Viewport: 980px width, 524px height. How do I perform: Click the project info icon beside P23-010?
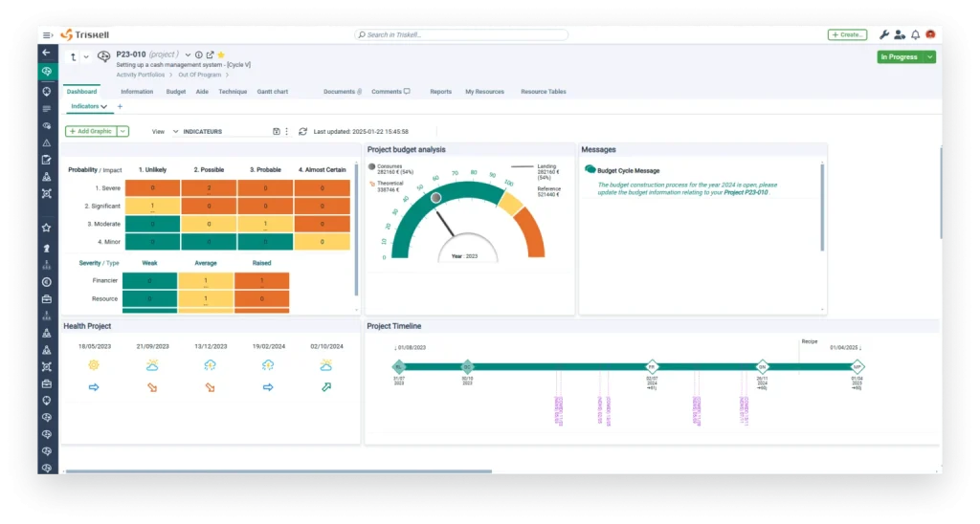click(199, 55)
